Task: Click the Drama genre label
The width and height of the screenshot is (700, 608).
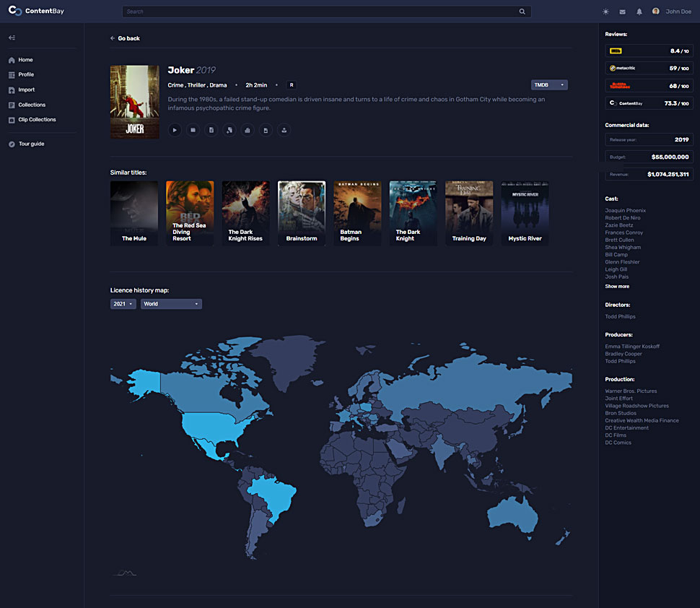Action: (218, 85)
